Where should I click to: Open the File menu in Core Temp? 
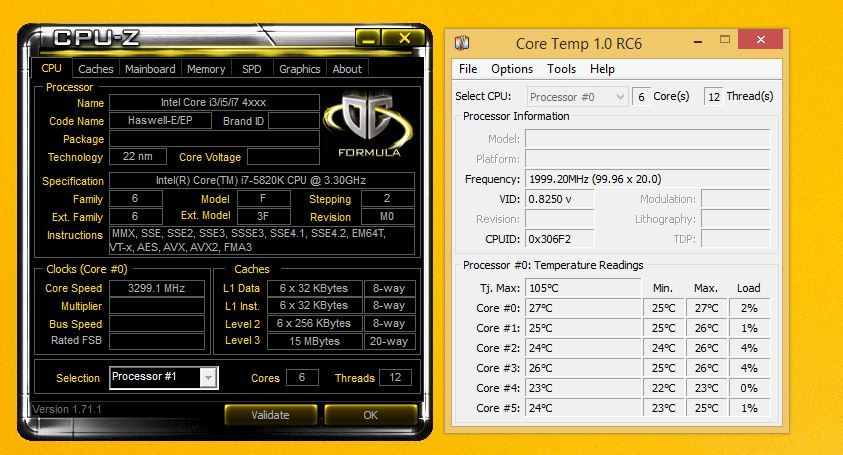468,69
